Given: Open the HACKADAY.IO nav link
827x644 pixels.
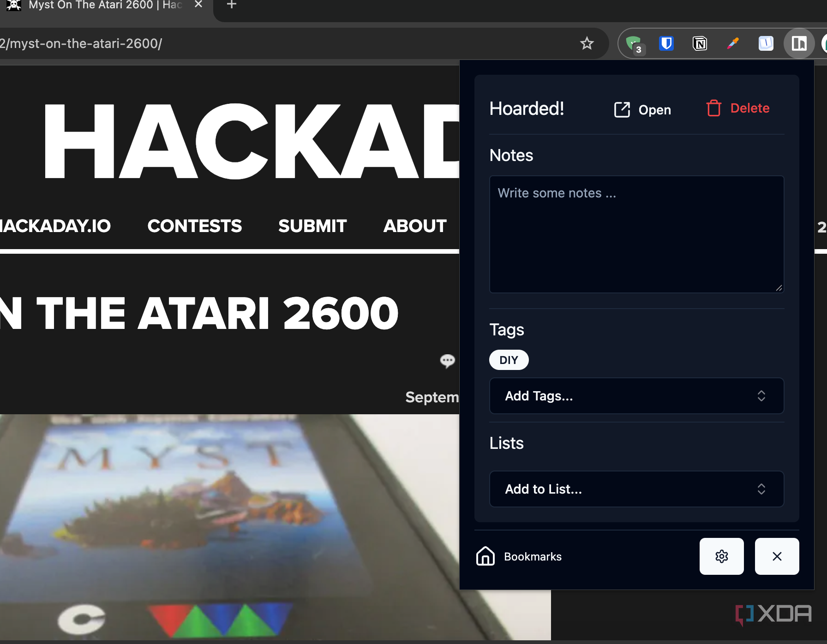Looking at the screenshot, I should [55, 226].
